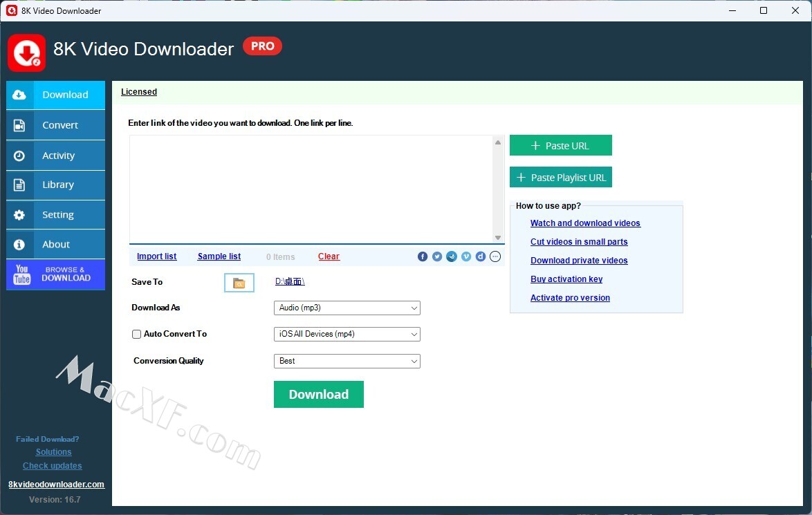Click the Licensed link
The width and height of the screenshot is (812, 515).
pos(139,92)
